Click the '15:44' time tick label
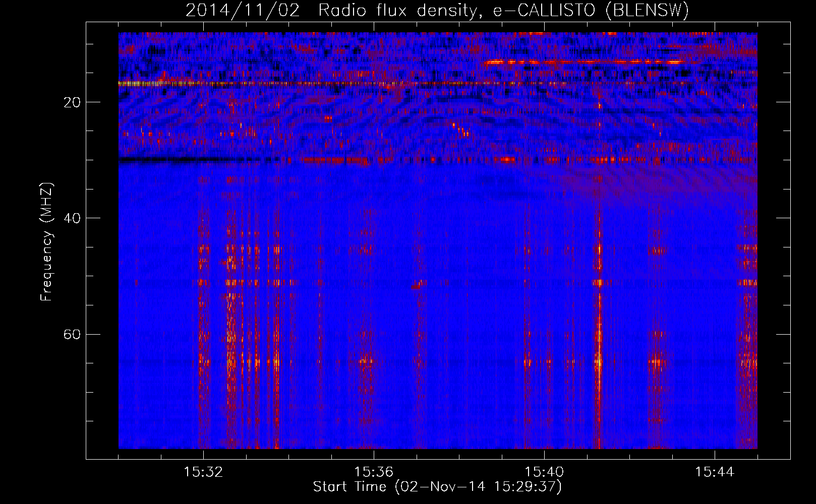816x504 pixels. 715,472
